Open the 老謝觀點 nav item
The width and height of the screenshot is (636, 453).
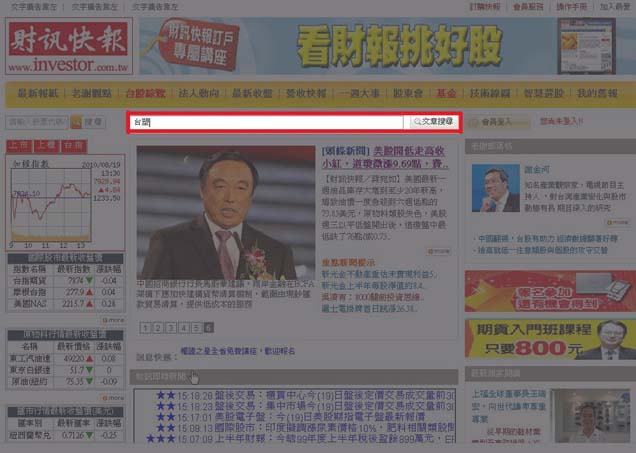point(92,93)
